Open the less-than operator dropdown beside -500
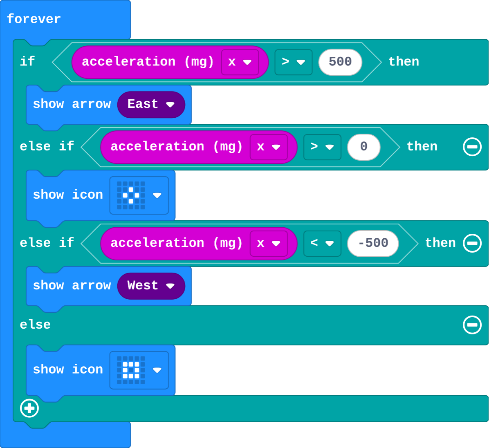 tap(322, 244)
